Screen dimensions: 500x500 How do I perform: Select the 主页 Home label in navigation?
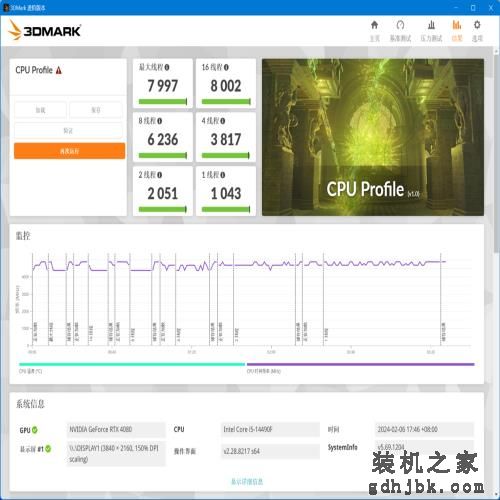374,39
